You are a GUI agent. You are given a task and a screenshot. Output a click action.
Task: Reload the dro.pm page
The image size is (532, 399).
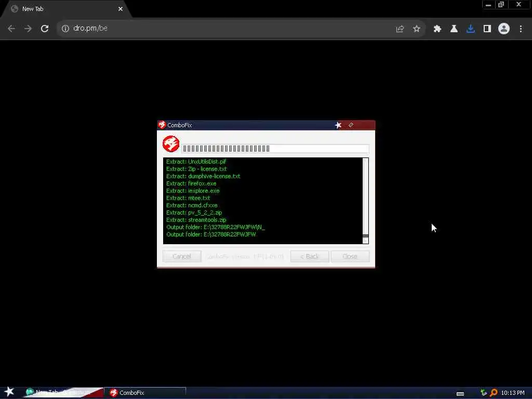click(x=45, y=29)
